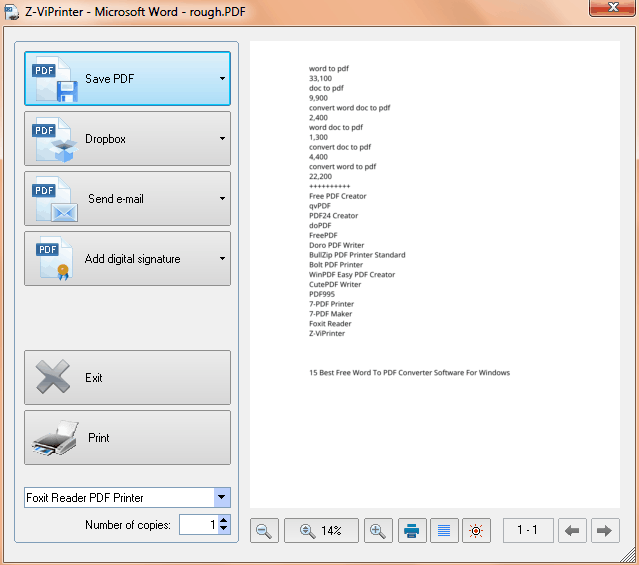Expand the Save PDF dropdown arrow
The height and width of the screenshot is (565, 639).
222,78
